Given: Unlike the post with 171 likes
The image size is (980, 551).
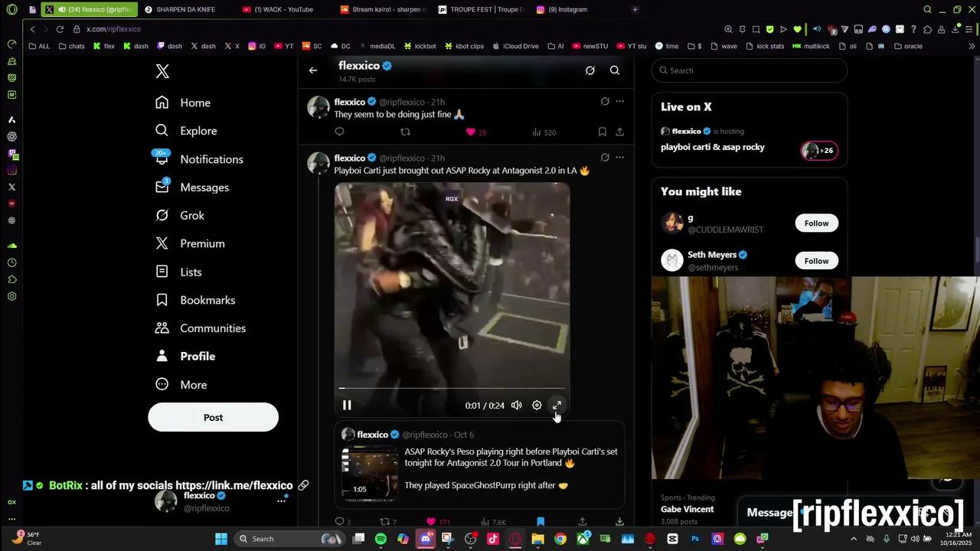Looking at the screenshot, I should (438, 522).
